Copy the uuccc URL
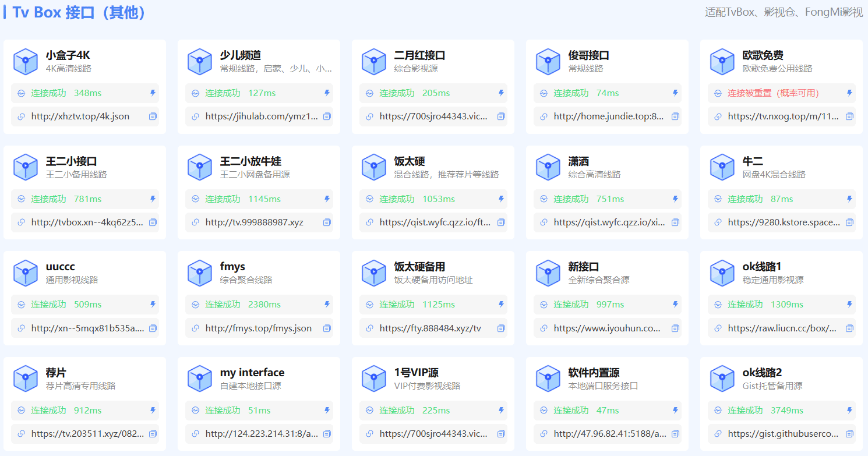Image resolution: width=868 pixels, height=456 pixels. coord(153,328)
